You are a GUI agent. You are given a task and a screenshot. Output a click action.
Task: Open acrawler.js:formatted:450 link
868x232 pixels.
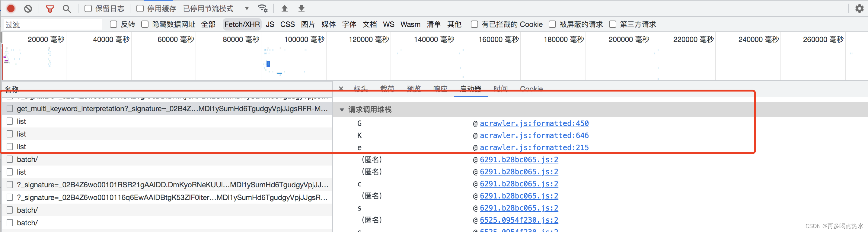534,124
